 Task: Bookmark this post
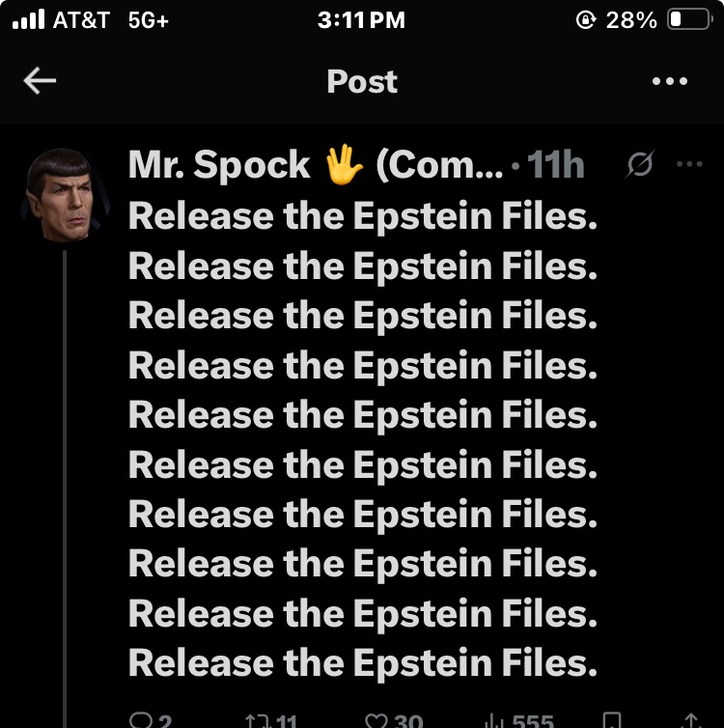[612, 720]
